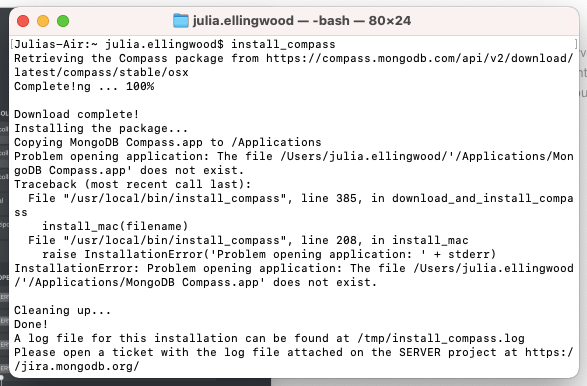Close the terminal window with red button
587x386 pixels.
(x=23, y=21)
